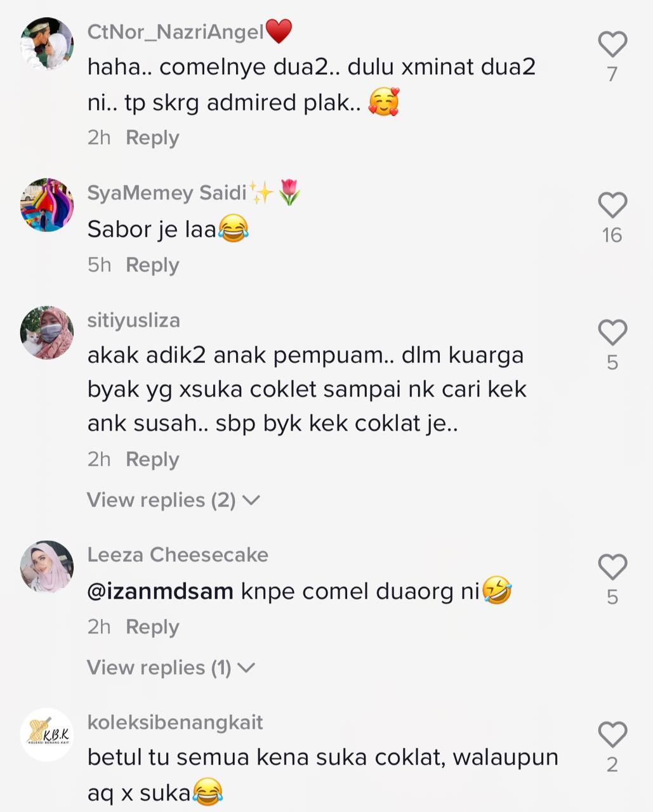Open CtNor_NazriAngel's profile picture
653x812 pixels.
point(47,44)
